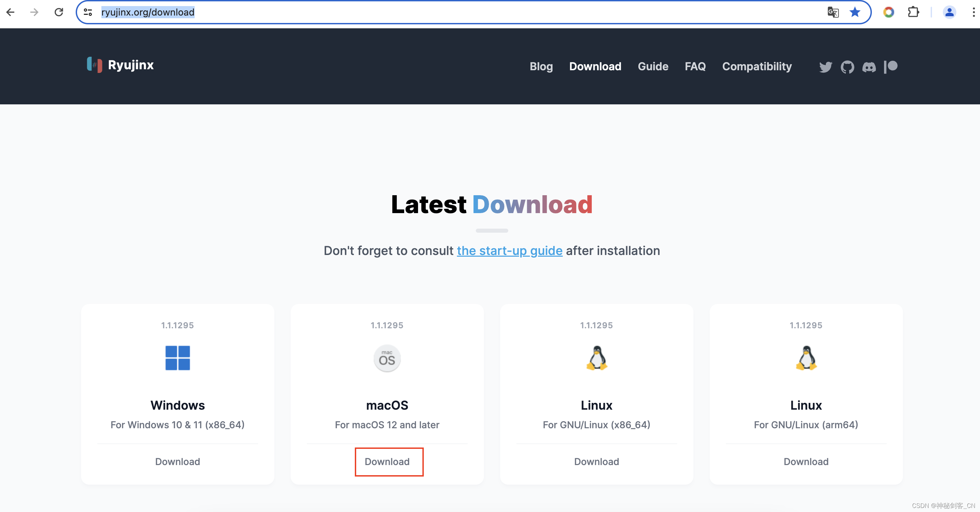Open the FAQ navigation item
The height and width of the screenshot is (512, 980).
point(695,67)
